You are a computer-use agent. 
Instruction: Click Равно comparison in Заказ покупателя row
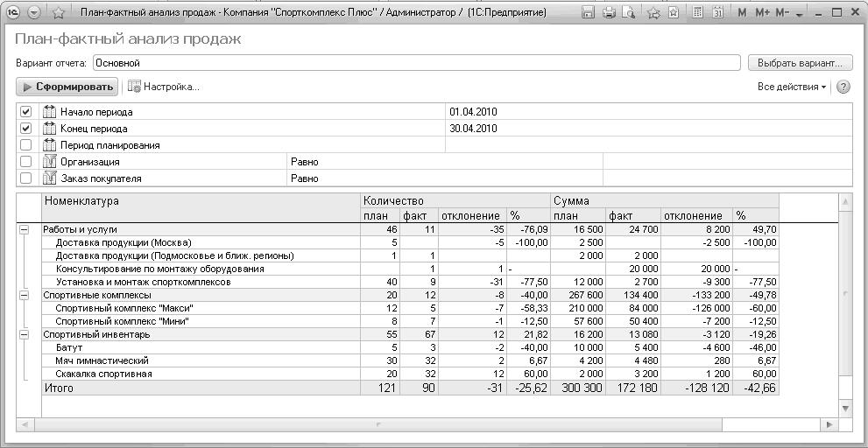pyautogui.click(x=305, y=178)
